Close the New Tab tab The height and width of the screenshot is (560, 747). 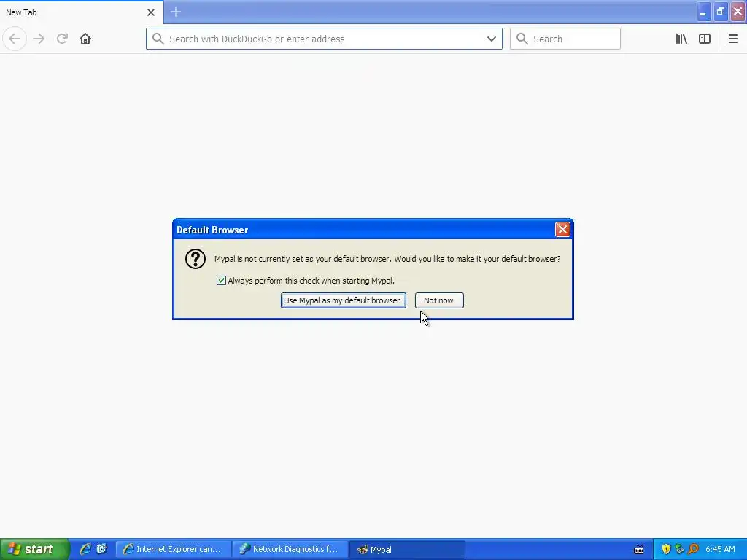tap(151, 12)
